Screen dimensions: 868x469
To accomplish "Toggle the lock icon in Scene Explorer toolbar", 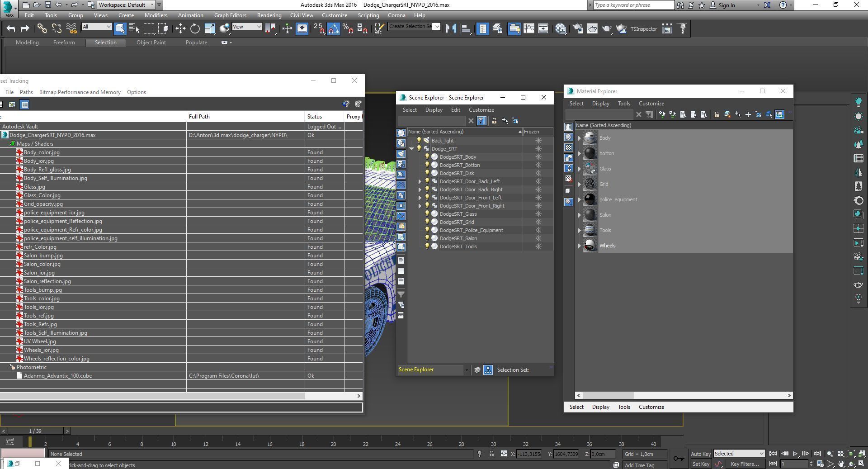I will 494,121.
